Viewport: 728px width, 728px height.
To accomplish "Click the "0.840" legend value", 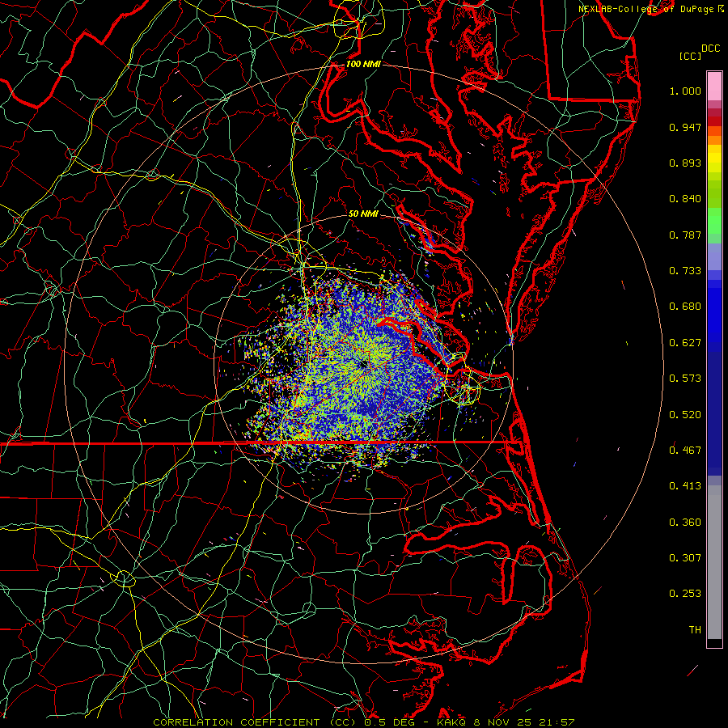I will tap(685, 199).
